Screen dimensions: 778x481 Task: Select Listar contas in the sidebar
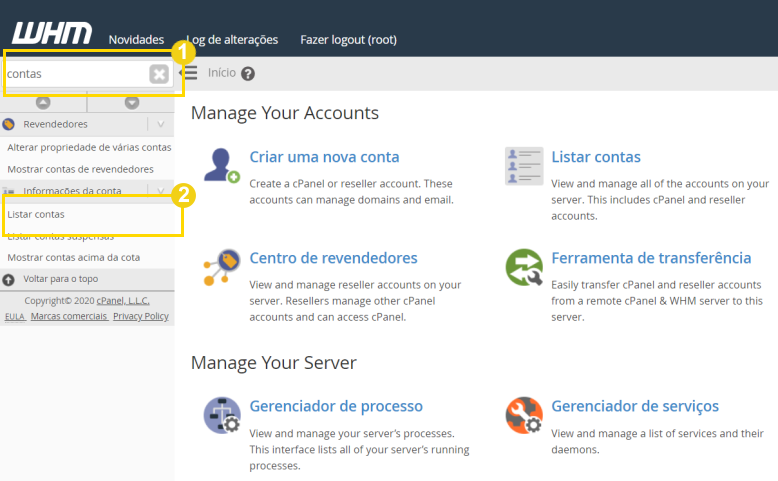tap(36, 214)
